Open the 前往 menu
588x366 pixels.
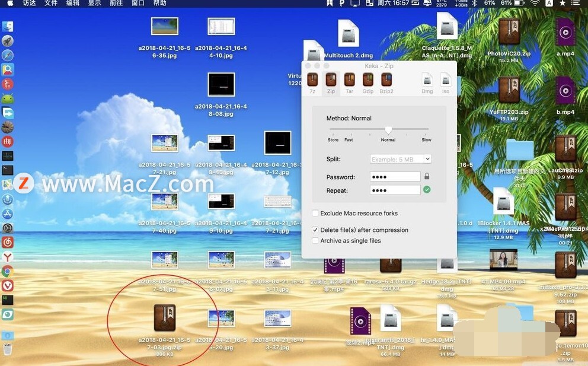pos(116,3)
